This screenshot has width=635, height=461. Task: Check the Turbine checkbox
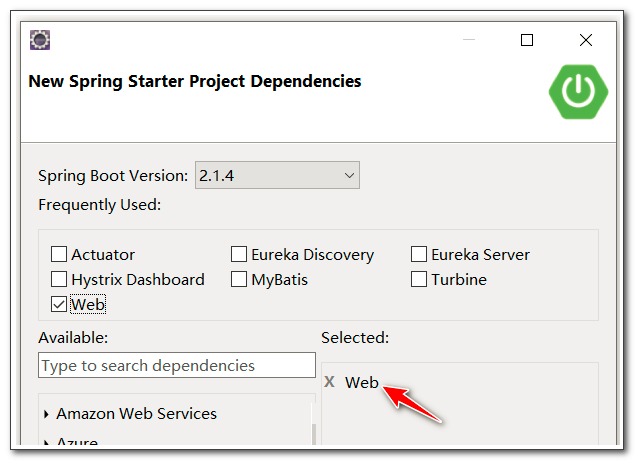[419, 279]
